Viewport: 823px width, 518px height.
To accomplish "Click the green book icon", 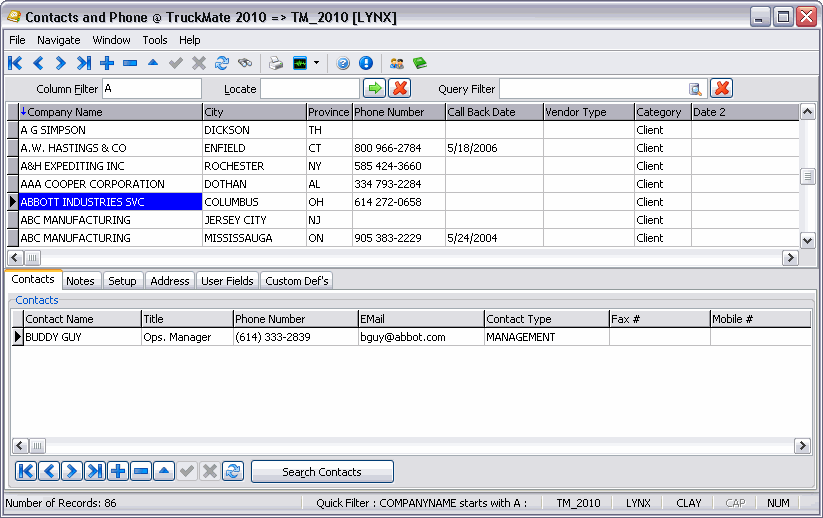I will click(x=420, y=63).
